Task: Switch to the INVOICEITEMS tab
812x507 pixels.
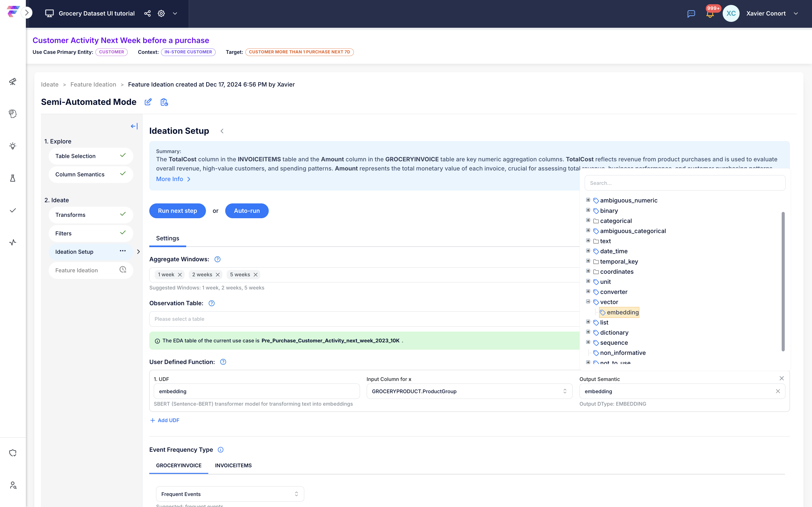Action: [x=233, y=465]
